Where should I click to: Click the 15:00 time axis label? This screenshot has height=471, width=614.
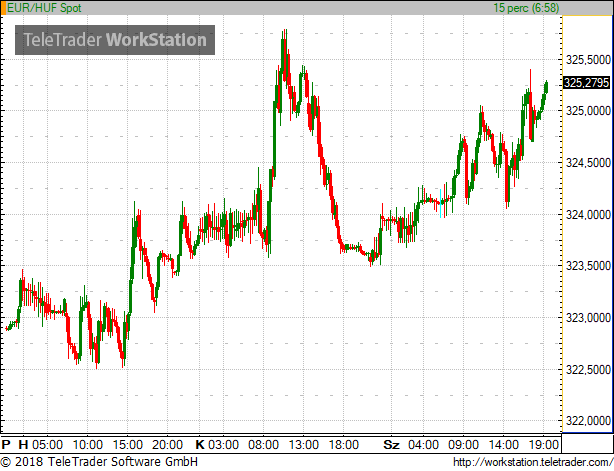point(128,445)
